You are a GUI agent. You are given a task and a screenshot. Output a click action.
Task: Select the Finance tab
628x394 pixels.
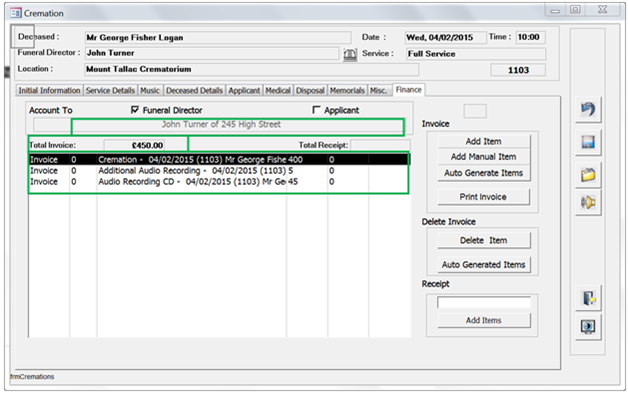coord(409,90)
